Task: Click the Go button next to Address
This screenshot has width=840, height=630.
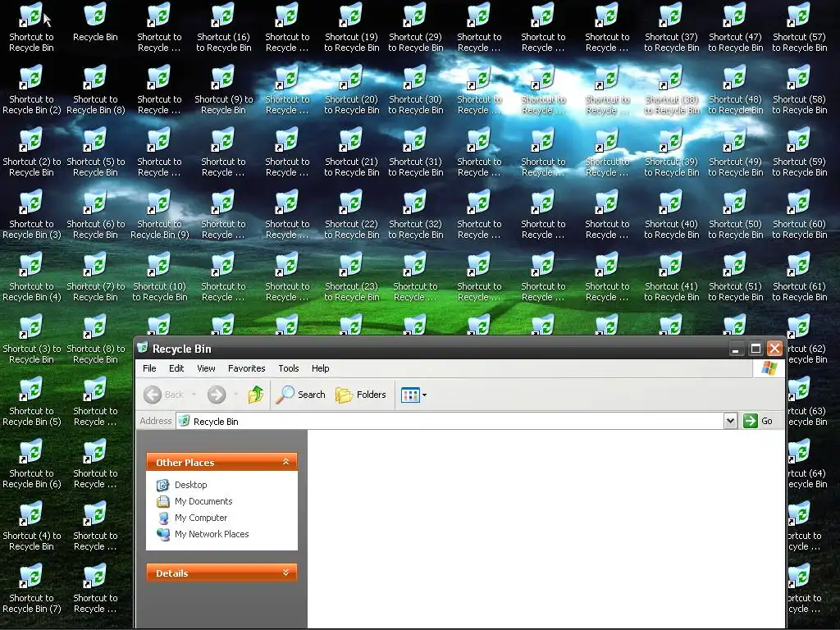Action: coord(758,421)
